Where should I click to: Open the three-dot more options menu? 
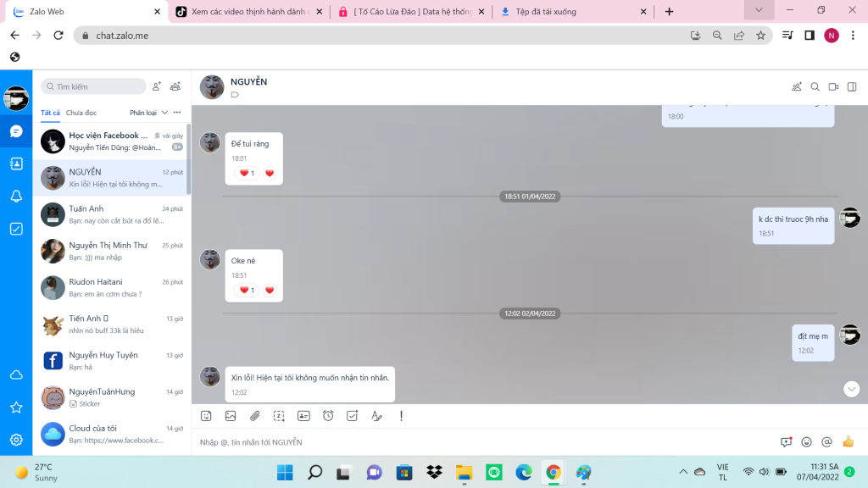177,113
